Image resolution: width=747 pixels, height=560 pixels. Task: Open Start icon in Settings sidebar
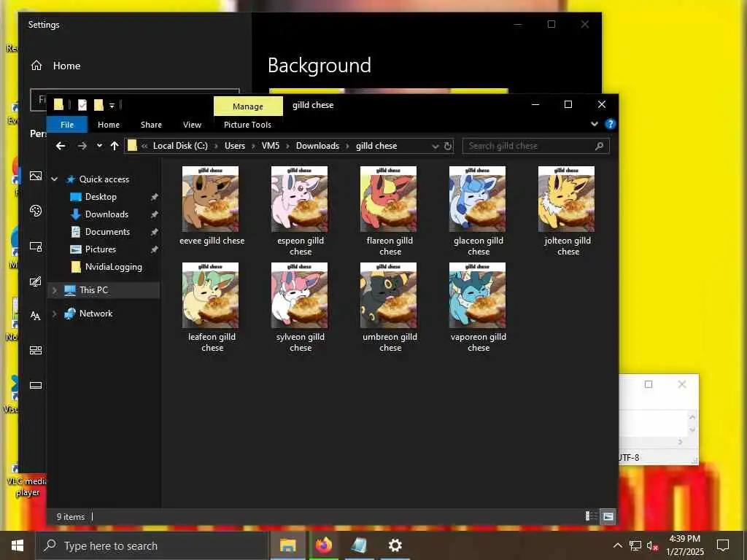click(x=36, y=351)
